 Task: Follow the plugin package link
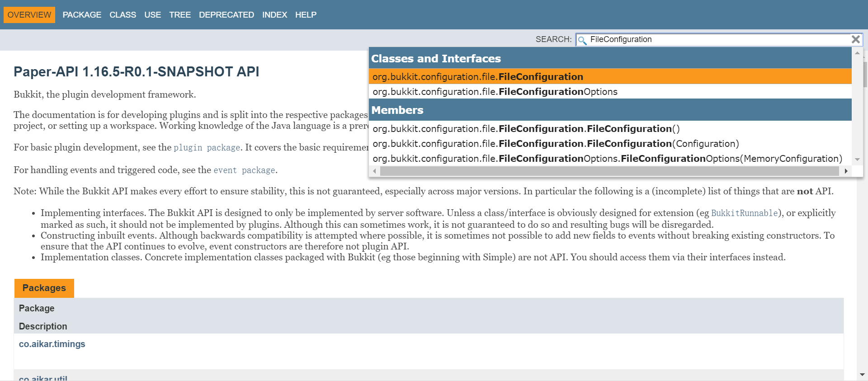click(207, 147)
